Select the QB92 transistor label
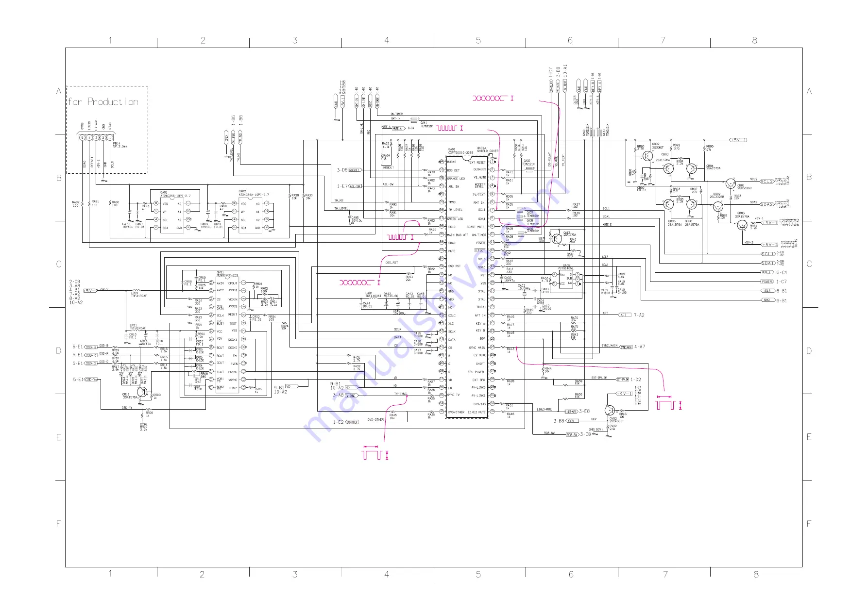Screen dimensions: 868x613 tap(658, 146)
